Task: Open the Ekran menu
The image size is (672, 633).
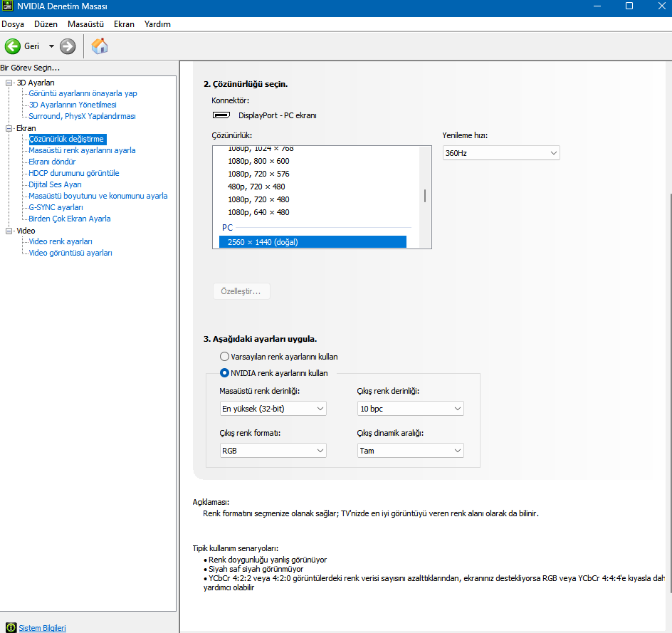Action: tap(124, 24)
